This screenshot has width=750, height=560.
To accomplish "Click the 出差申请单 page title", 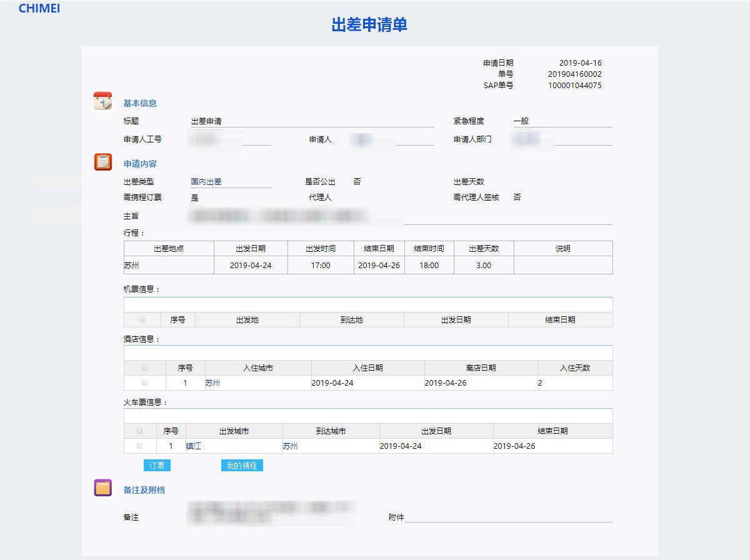I will click(x=369, y=24).
